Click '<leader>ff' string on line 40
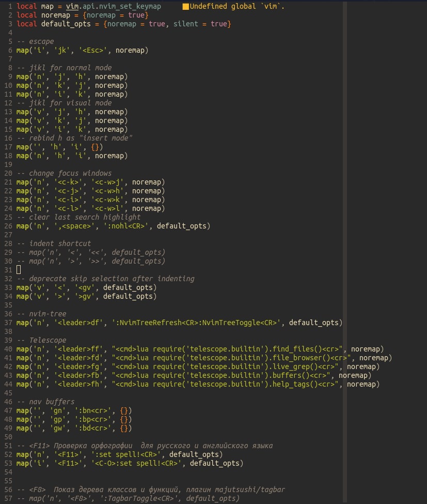Image resolution: width=427 pixels, height=504 pixels. [78, 349]
